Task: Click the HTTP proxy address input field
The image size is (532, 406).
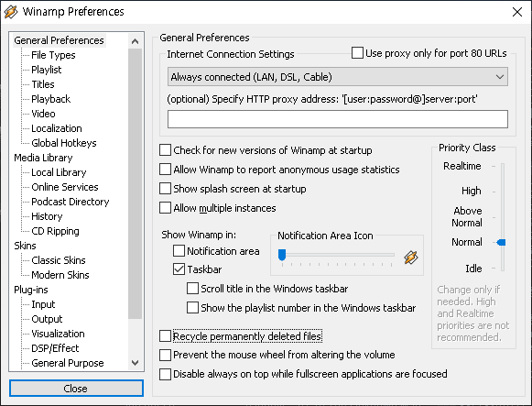Action: [338, 119]
